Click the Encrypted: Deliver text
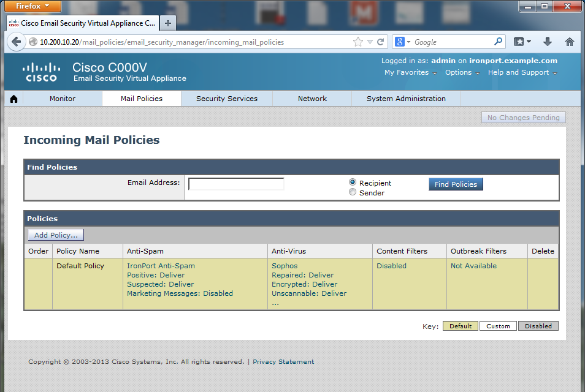 [x=304, y=284]
